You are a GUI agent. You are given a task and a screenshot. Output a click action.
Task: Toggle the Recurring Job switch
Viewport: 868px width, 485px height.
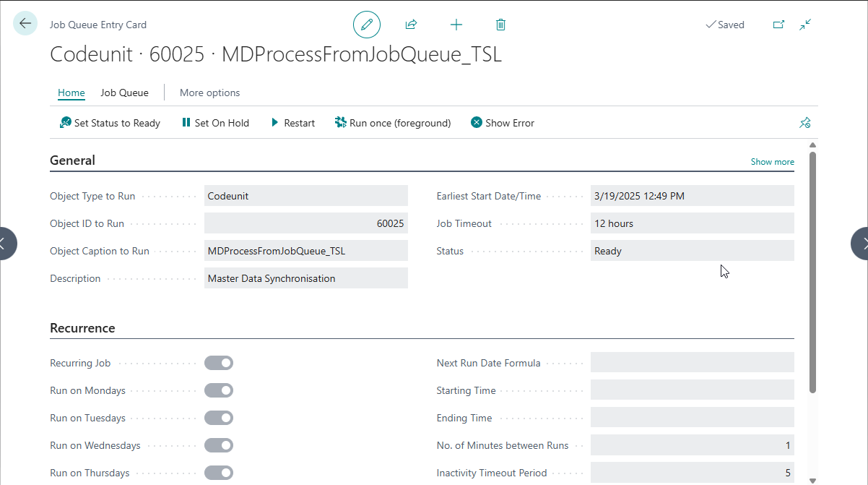tap(219, 363)
